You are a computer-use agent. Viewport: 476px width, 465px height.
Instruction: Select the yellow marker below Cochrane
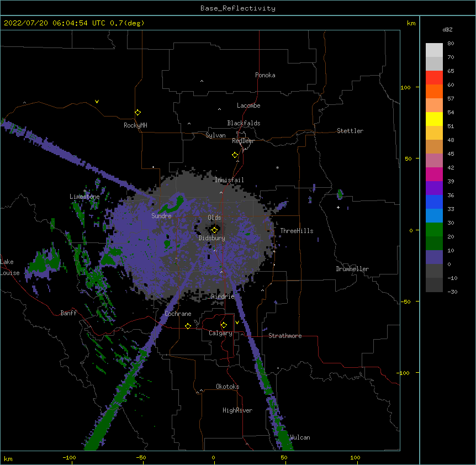click(188, 326)
